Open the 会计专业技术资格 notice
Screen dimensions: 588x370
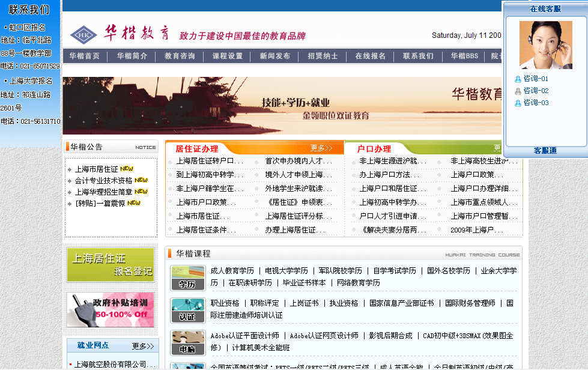tap(103, 180)
